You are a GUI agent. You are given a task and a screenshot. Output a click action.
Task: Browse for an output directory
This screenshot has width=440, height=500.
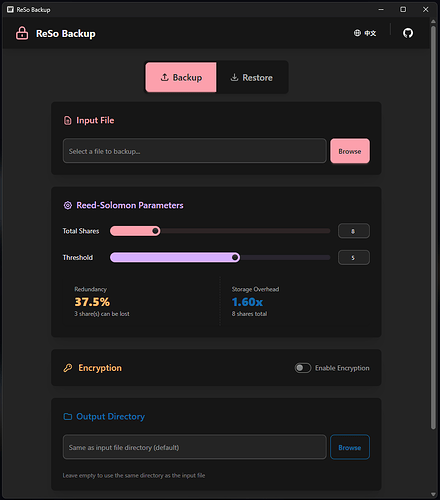(350, 447)
